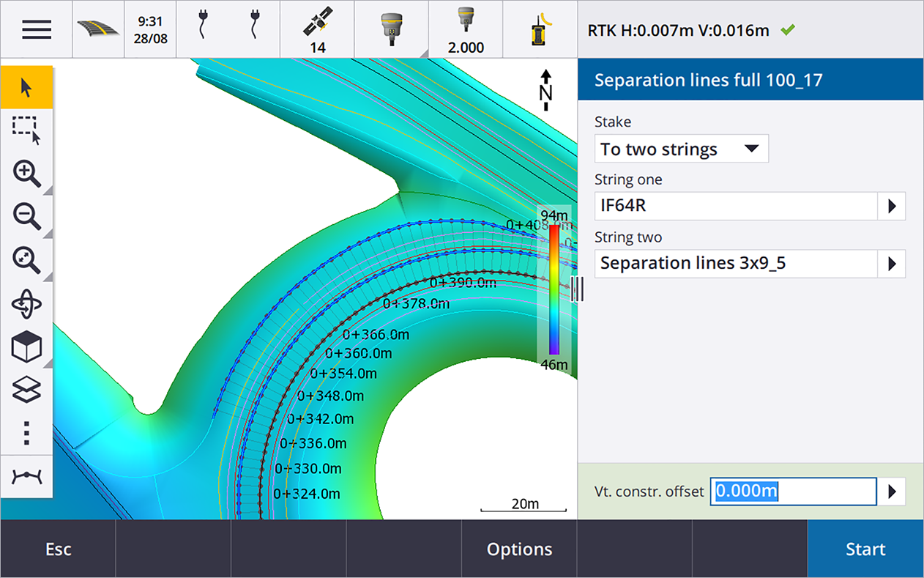Image resolution: width=924 pixels, height=578 pixels.
Task: Open antenna height setting showing 2.000
Action: click(466, 29)
